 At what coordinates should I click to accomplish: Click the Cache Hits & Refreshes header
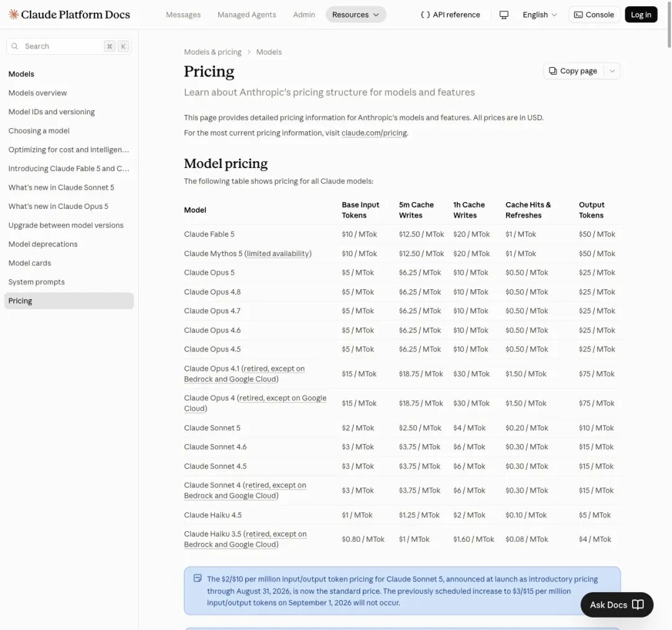pos(528,210)
